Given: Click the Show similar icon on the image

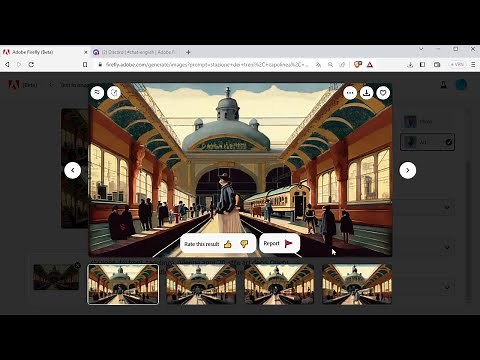Looking at the screenshot, I should [x=97, y=93].
